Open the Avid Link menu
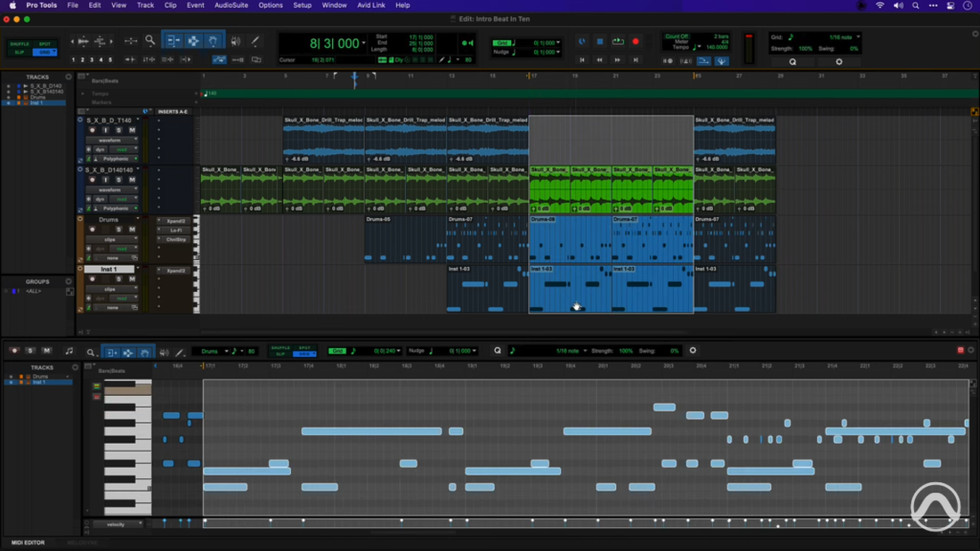Screen dimensions: 980x551 click(370, 5)
